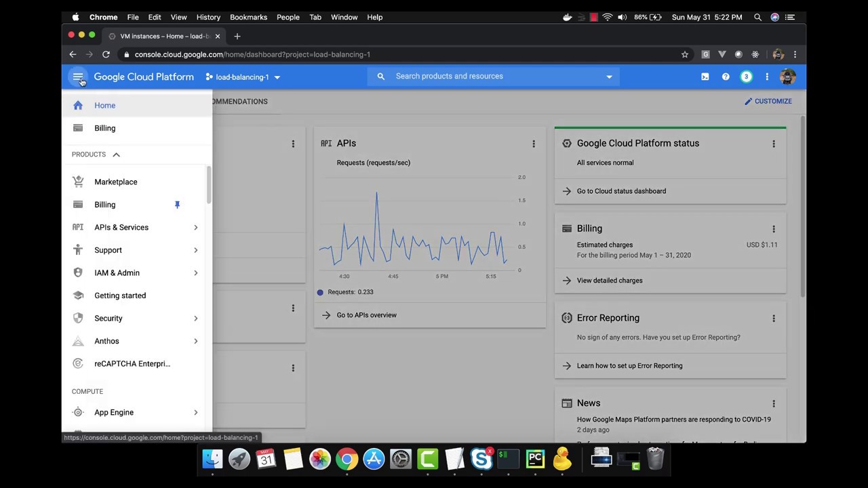The image size is (868, 488).
Task: Open Skype from the dock
Action: click(481, 459)
